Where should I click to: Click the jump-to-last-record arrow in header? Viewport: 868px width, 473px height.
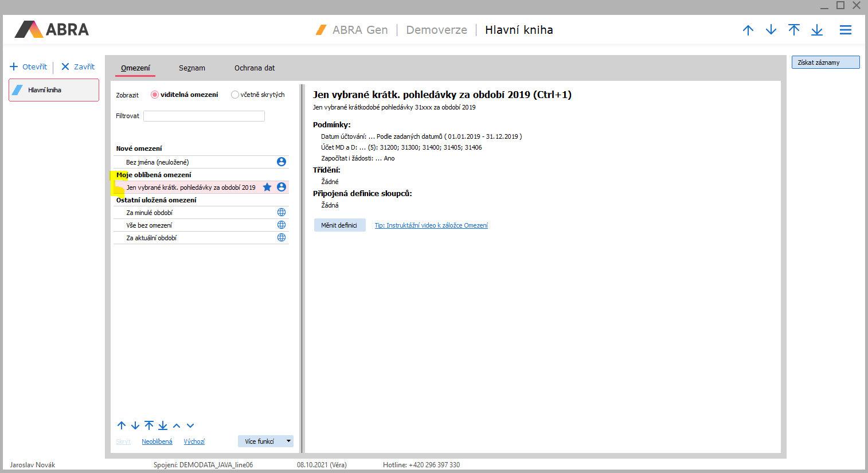[x=817, y=30]
